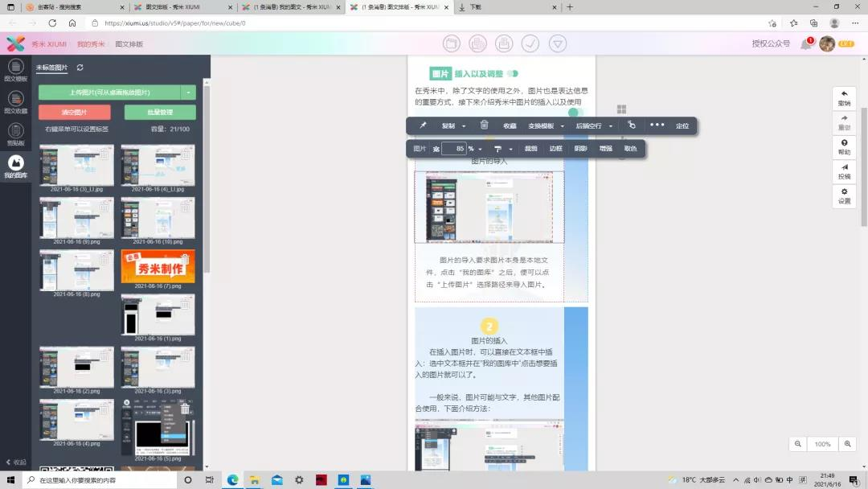The image size is (868, 489).
Task: Delete selected component with trash icon
Action: coord(484,125)
